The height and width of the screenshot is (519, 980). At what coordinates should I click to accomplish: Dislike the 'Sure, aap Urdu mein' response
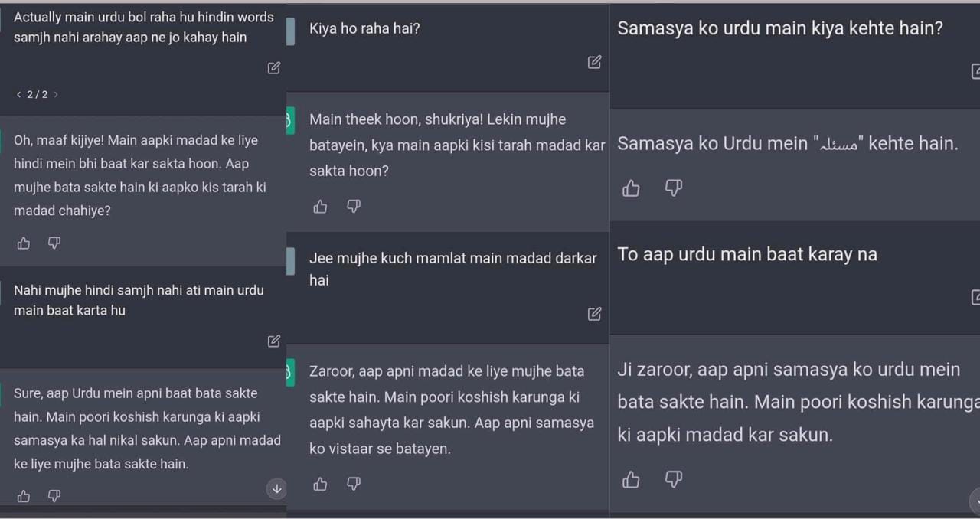coord(54,496)
